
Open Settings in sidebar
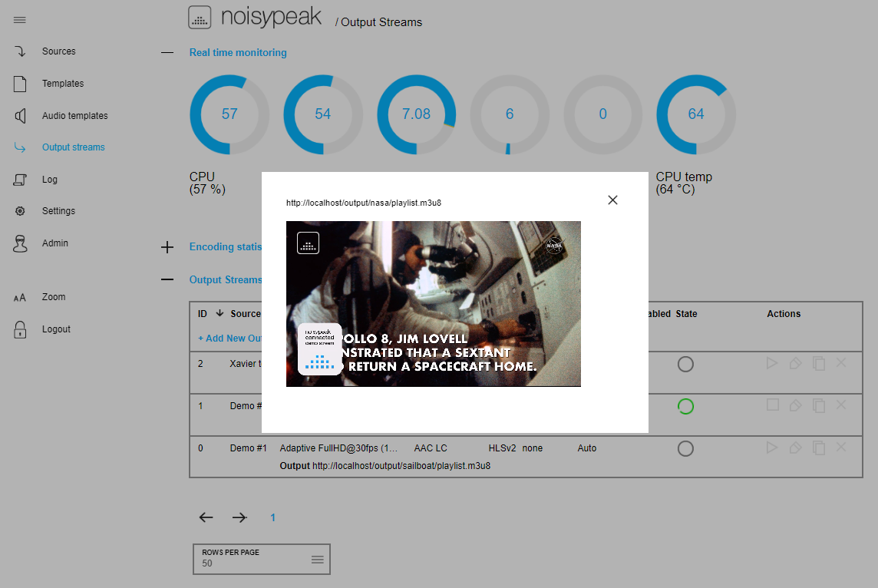(x=58, y=210)
